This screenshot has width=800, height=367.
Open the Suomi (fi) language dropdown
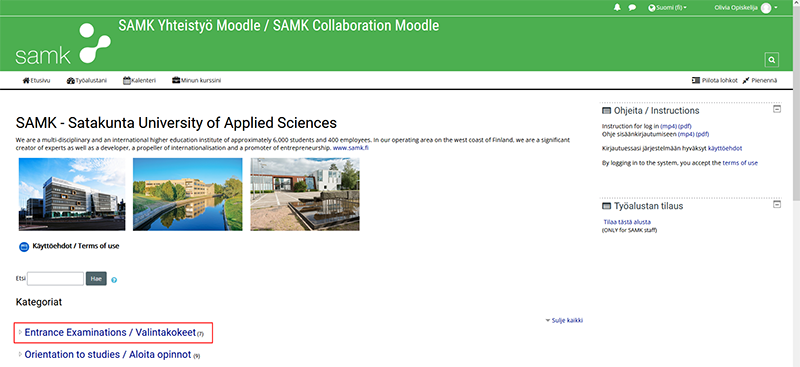click(667, 8)
